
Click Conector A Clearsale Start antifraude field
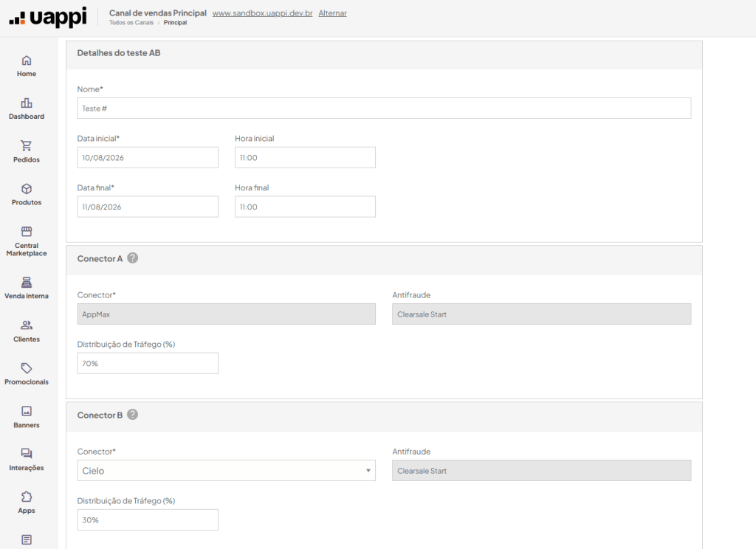click(x=541, y=314)
